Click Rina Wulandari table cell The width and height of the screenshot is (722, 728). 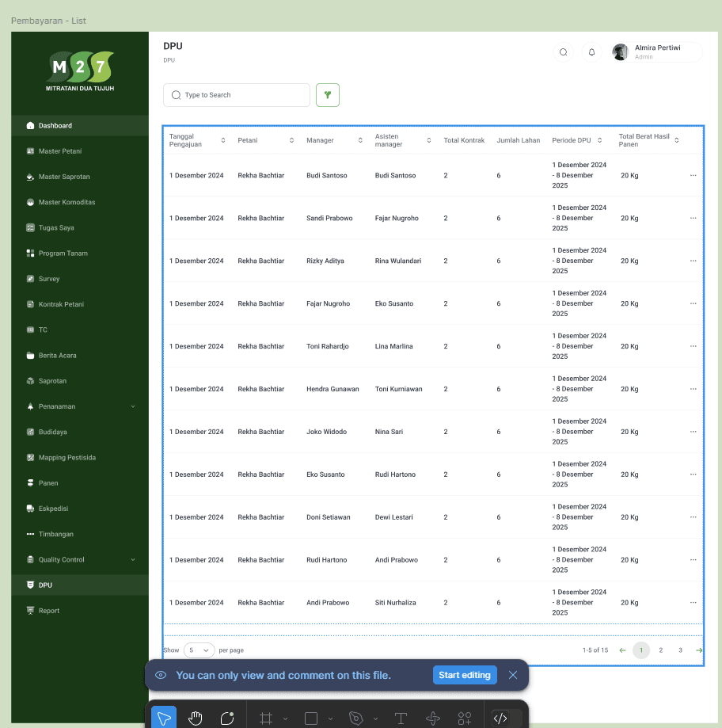(x=398, y=261)
